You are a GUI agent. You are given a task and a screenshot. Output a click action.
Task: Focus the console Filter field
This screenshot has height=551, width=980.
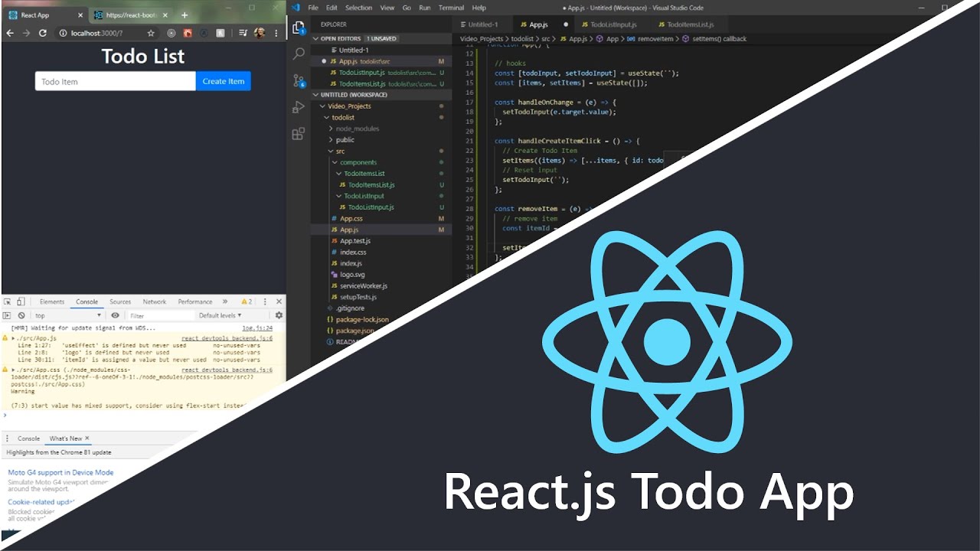point(160,315)
